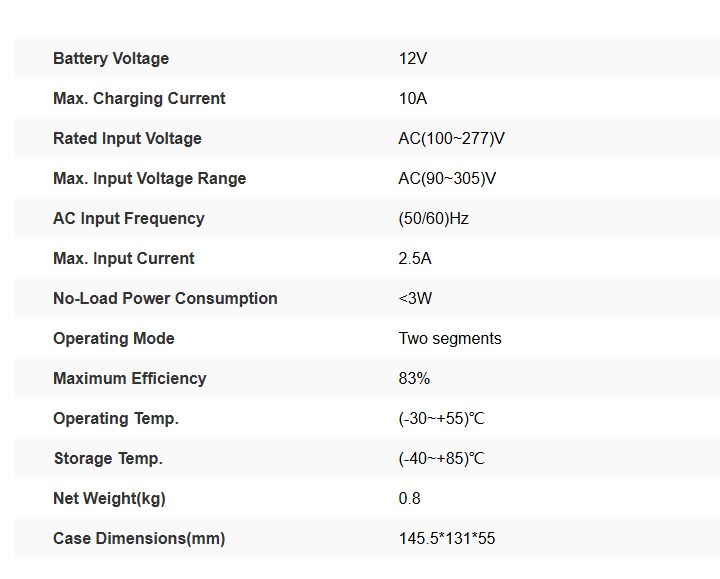Screen dimensions: 720x579
Task: Click the Storage Temp. label
Action: [x=108, y=459]
